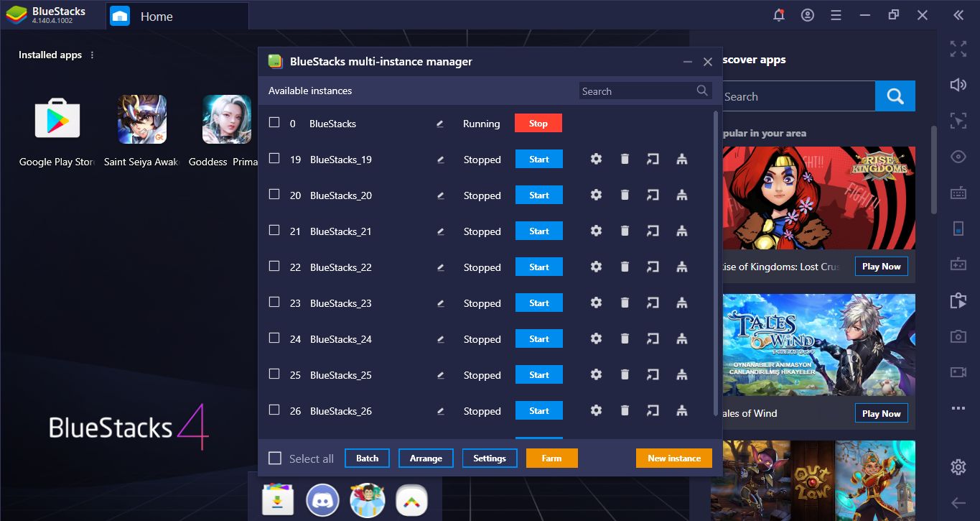Check the box for BlueStacks_22
The width and height of the screenshot is (980, 521).
coord(274,266)
